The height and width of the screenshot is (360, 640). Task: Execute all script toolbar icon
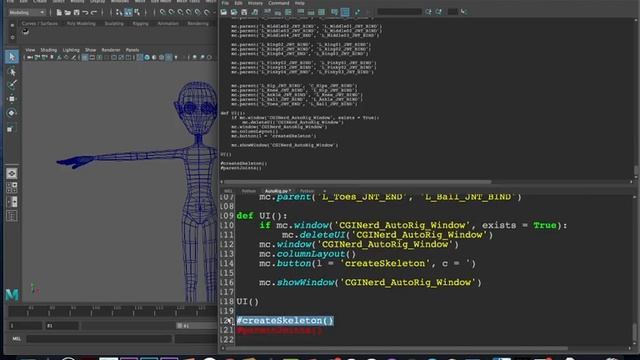tap(358, 12)
